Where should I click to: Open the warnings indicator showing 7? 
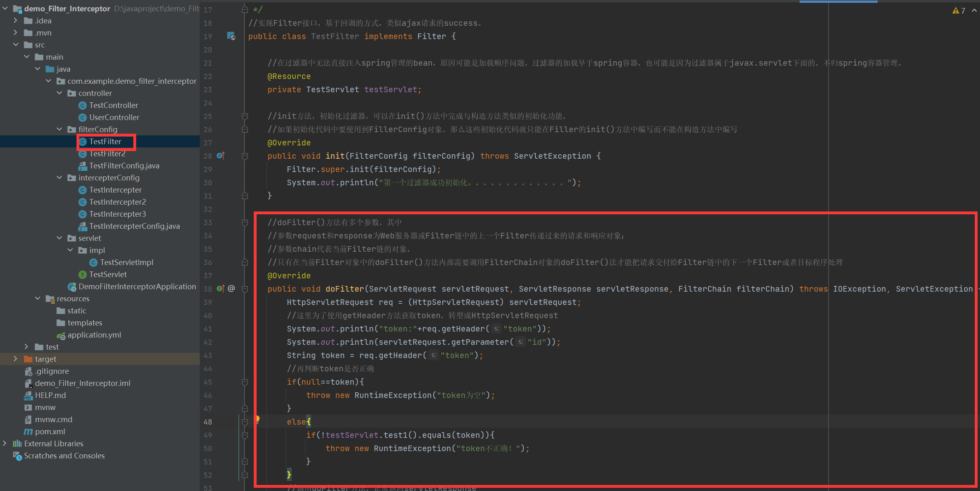[x=959, y=10]
